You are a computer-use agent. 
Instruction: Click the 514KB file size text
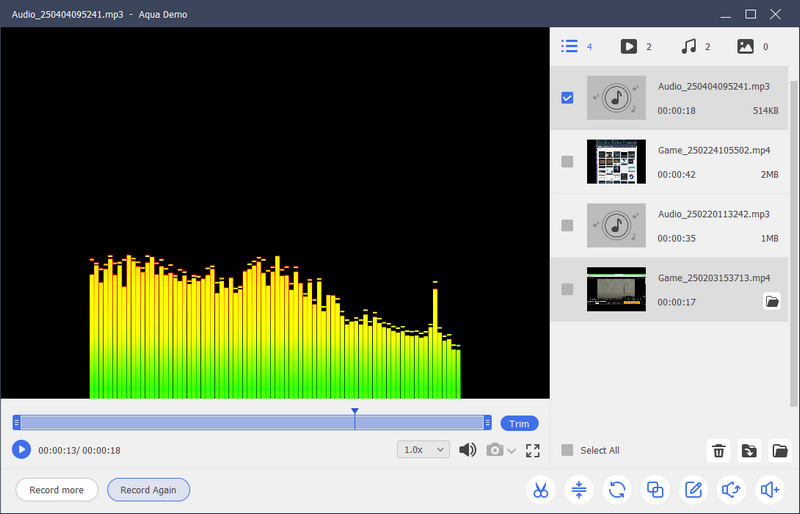click(x=765, y=111)
